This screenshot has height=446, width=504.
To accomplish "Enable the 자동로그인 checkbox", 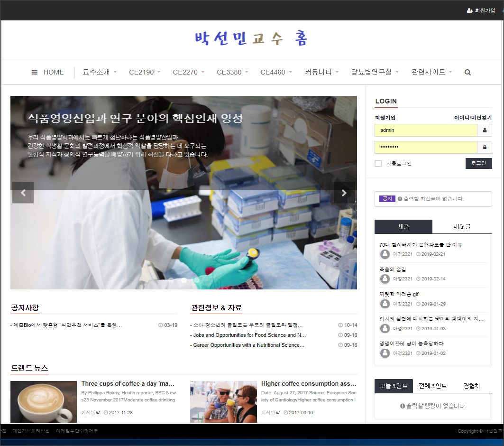I will (378, 164).
